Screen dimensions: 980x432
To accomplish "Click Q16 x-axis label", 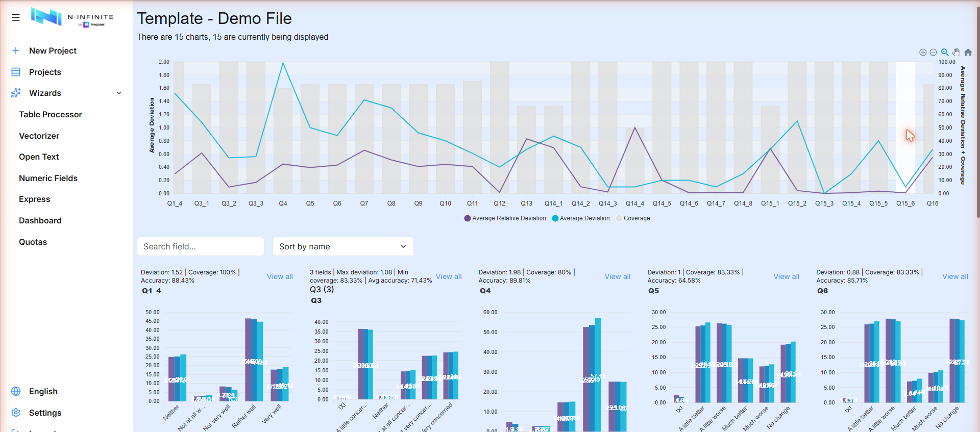I will click(933, 204).
